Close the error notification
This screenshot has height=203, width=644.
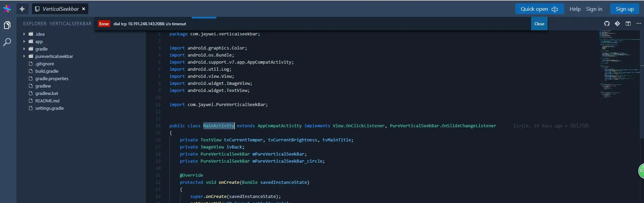click(x=539, y=24)
